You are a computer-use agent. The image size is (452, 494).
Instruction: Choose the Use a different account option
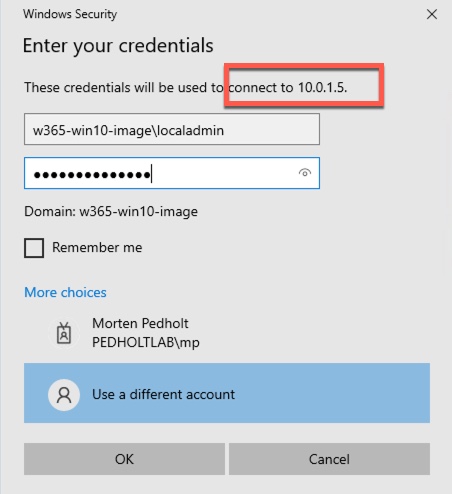(x=227, y=393)
